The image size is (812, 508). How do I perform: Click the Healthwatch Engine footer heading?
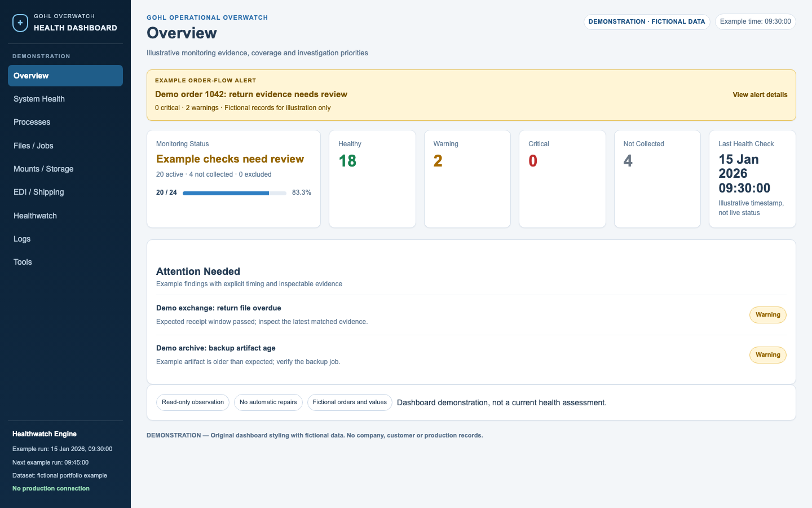(45, 434)
